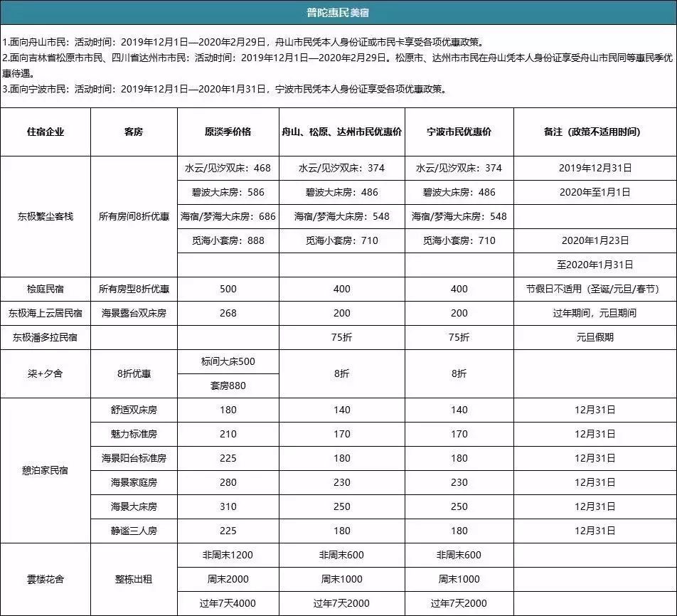This screenshot has width=677, height=616.
Task: Select the 客房 column header
Action: [132, 131]
